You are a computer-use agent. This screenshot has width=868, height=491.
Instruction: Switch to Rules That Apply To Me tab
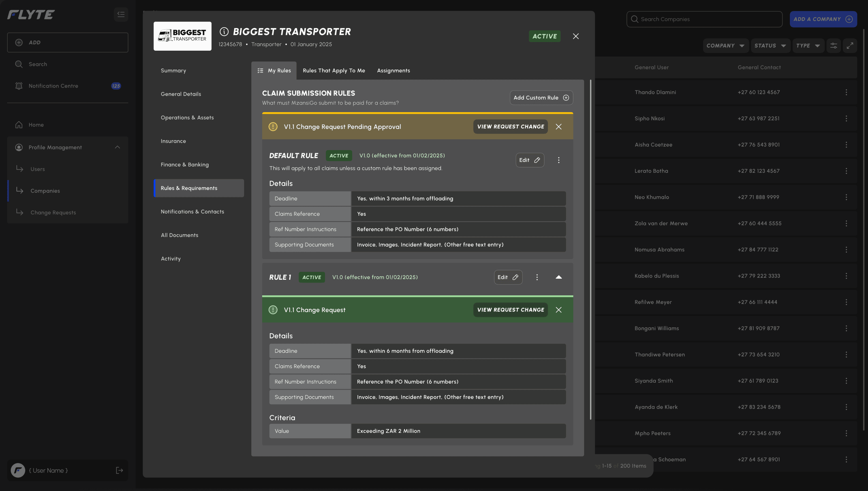pyautogui.click(x=334, y=71)
